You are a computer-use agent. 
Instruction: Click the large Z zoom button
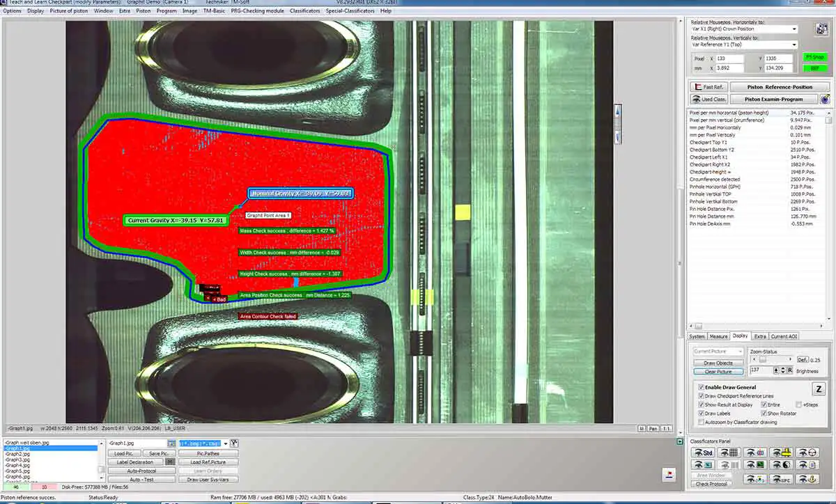click(819, 389)
